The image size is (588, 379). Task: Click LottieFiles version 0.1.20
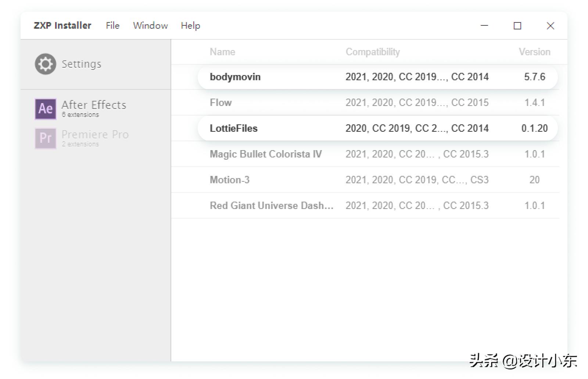(x=534, y=128)
